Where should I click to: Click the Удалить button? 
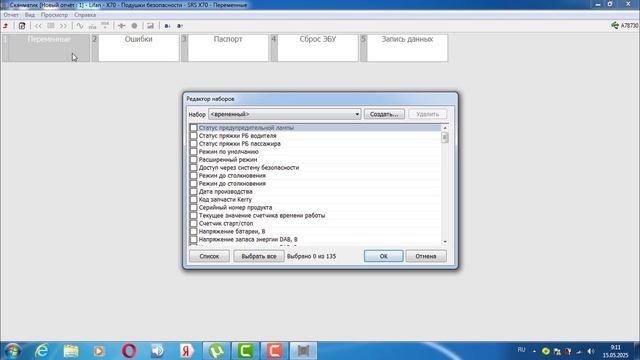(x=427, y=114)
